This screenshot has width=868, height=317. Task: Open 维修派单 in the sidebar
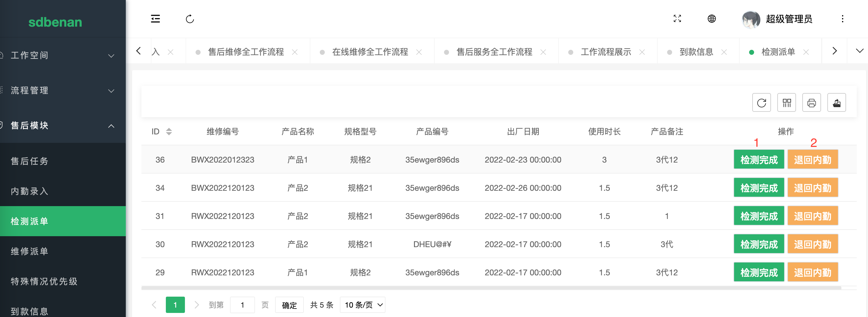(63, 251)
